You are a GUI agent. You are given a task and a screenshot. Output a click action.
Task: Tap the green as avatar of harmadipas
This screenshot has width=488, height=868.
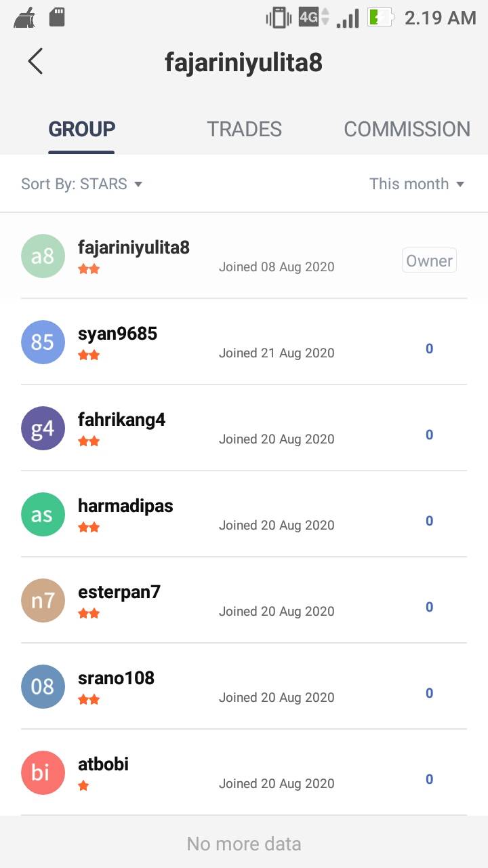pos(43,514)
